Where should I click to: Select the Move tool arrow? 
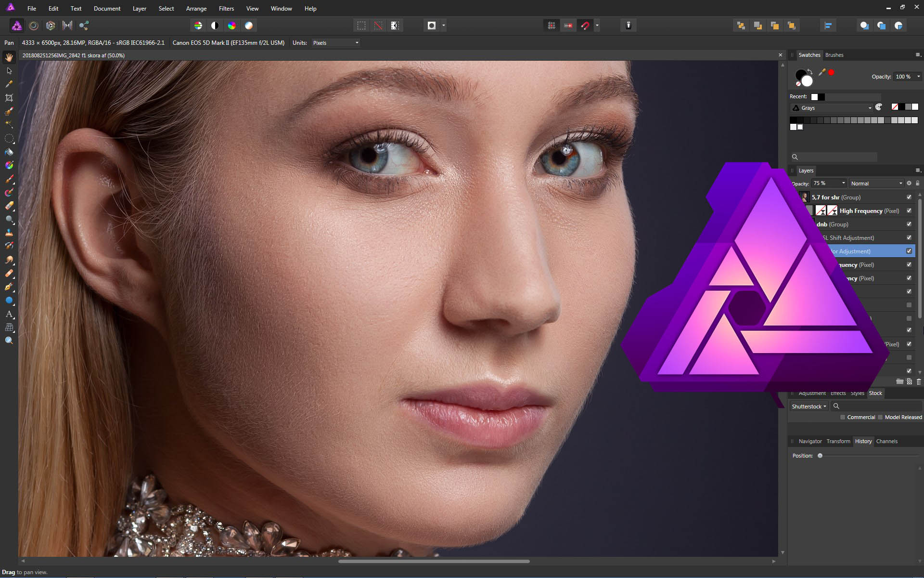coord(9,71)
